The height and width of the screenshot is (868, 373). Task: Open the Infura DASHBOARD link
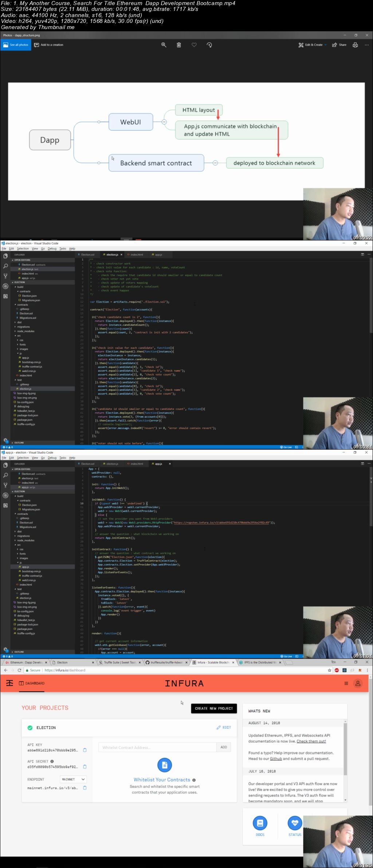coord(32,683)
